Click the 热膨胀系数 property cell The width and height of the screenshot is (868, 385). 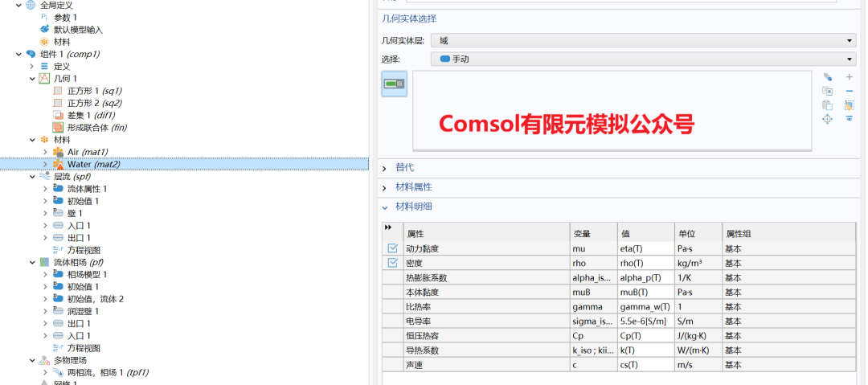(x=486, y=277)
